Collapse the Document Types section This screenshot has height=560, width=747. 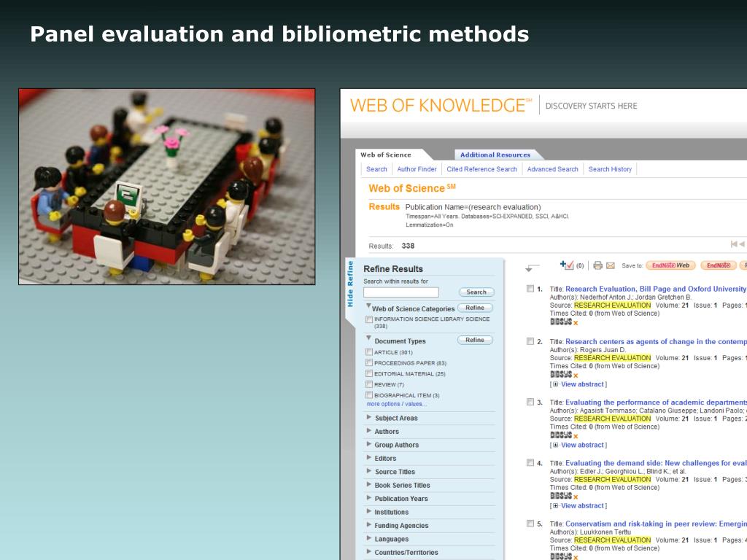pos(368,338)
